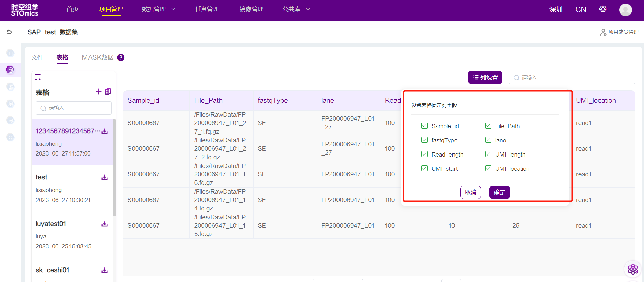Download the luyatest01 table
Viewport: 644px width, 282px height.
pos(105,224)
